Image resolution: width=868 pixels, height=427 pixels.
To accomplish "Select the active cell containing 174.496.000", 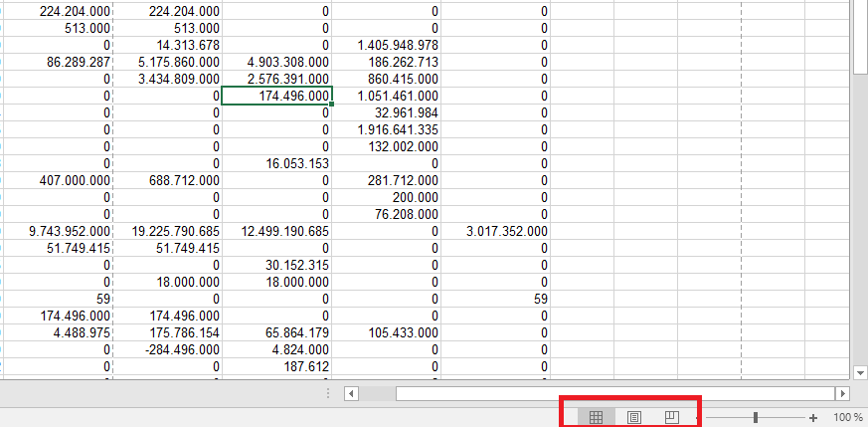I will point(275,96).
